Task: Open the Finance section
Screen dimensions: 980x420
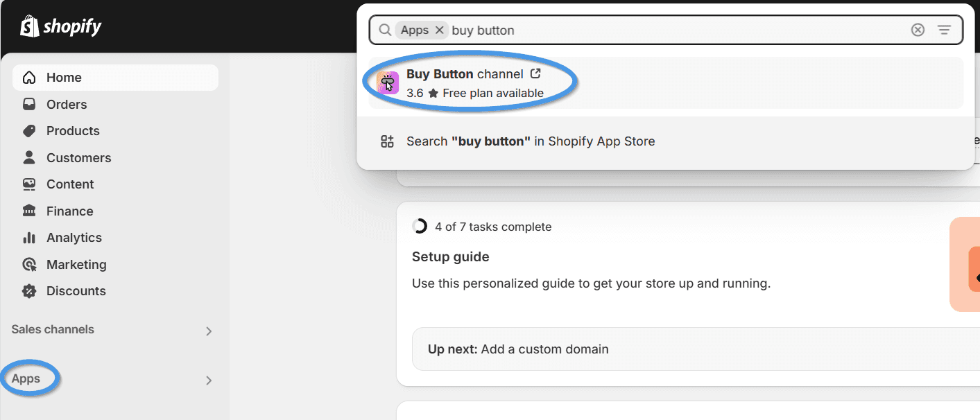Action: tap(115, 211)
